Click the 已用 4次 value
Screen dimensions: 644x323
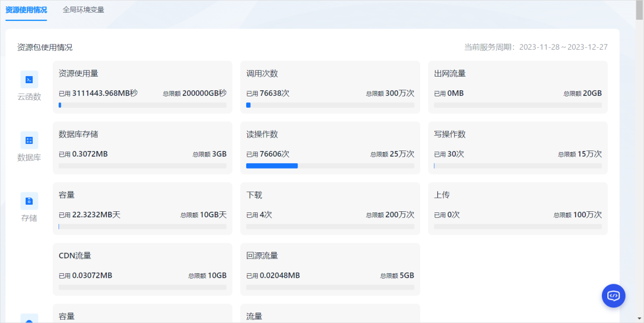(259, 215)
